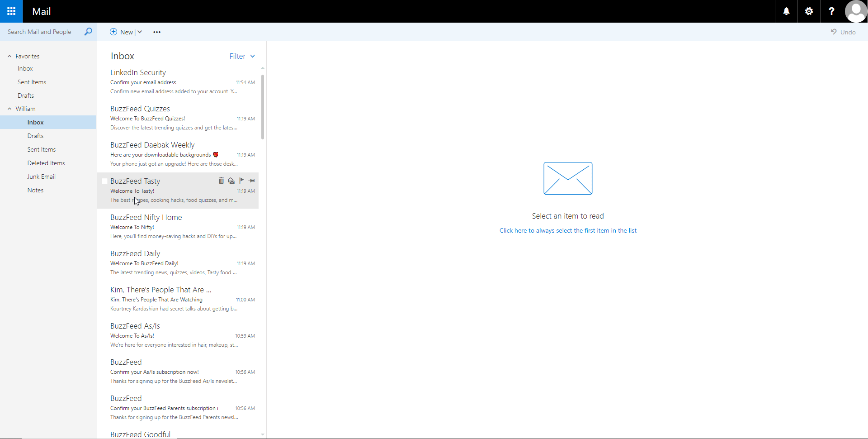Pin the BuzzFeed Tasty email
Viewport: 868px width, 439px height.
click(252, 181)
